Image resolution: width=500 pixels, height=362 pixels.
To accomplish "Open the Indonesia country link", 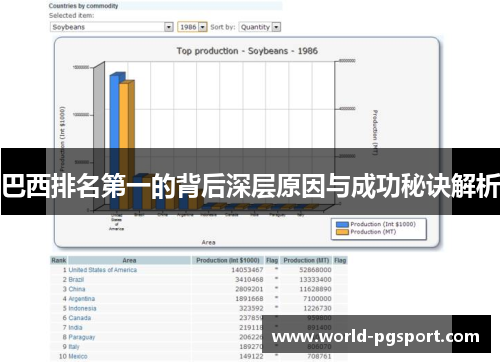I will coord(82,308).
